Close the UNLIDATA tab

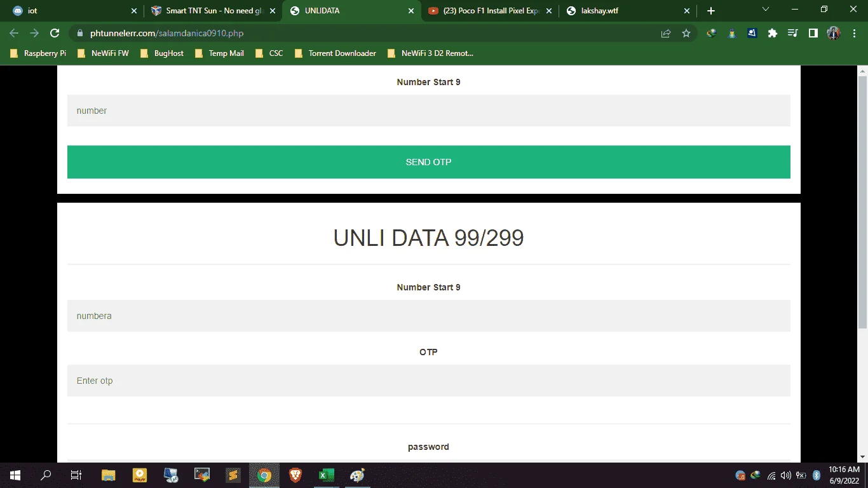pyautogui.click(x=411, y=11)
